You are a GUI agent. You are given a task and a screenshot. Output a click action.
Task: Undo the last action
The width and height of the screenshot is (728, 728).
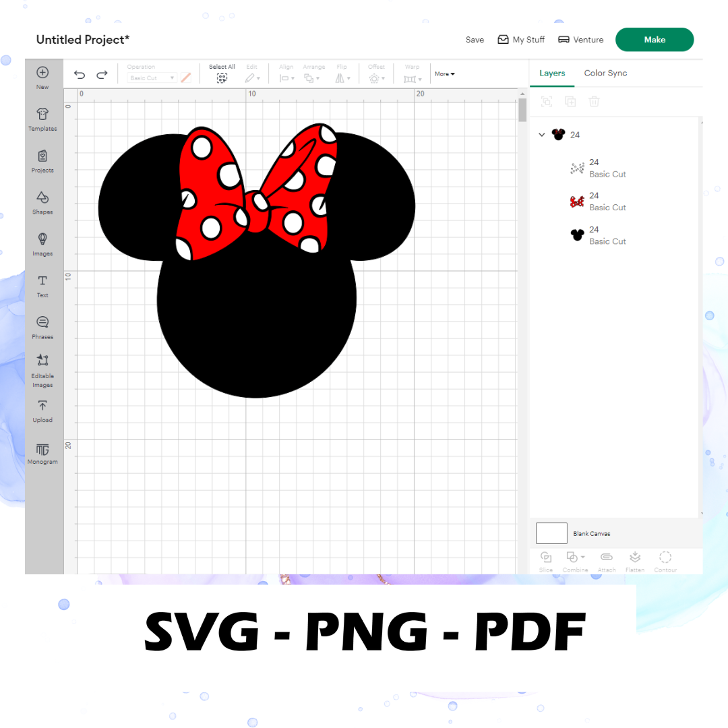80,74
